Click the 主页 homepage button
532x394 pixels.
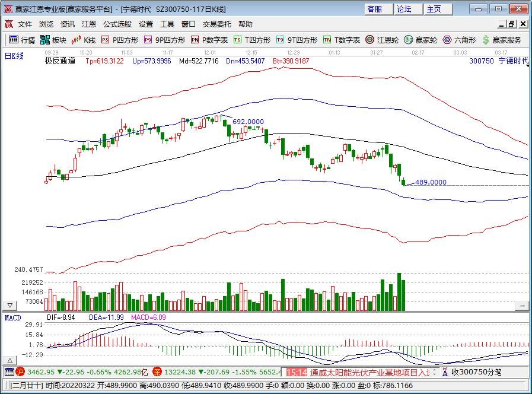(x=438, y=9)
